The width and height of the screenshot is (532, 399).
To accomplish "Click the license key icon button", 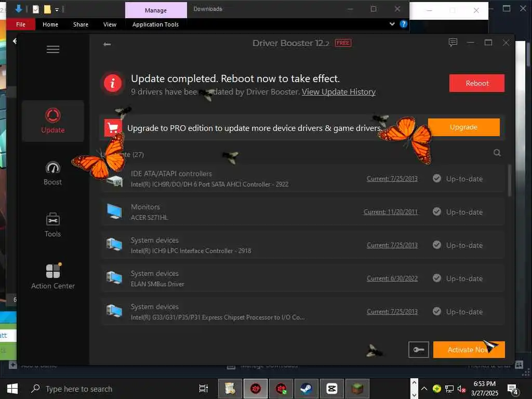I will pyautogui.click(x=419, y=350).
